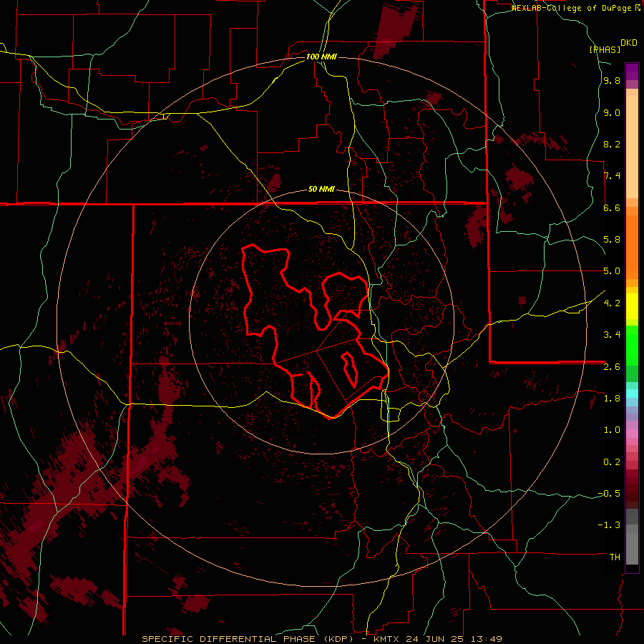The image size is (644, 644).
Task: Click the 50 NMI range ring label
Action: (321, 189)
